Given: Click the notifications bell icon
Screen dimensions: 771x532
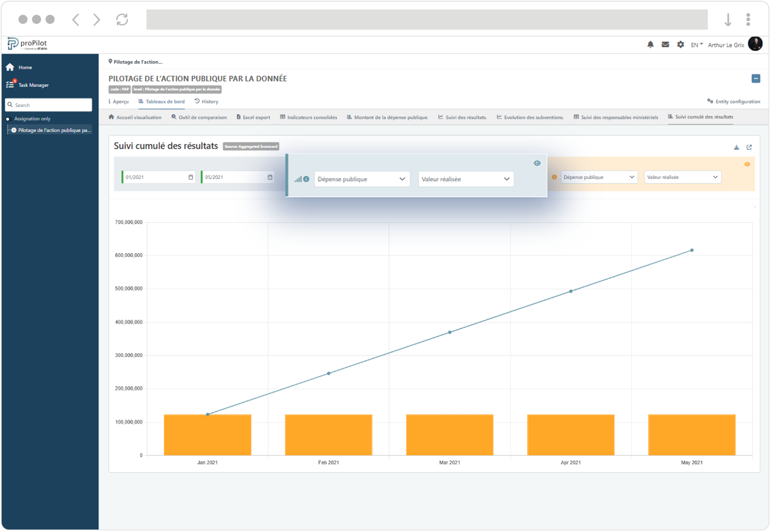Looking at the screenshot, I should click(x=650, y=45).
